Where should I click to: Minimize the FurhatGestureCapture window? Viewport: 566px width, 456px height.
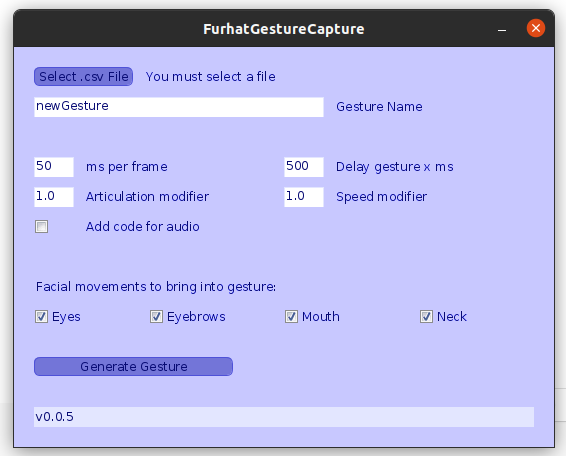[x=502, y=29]
